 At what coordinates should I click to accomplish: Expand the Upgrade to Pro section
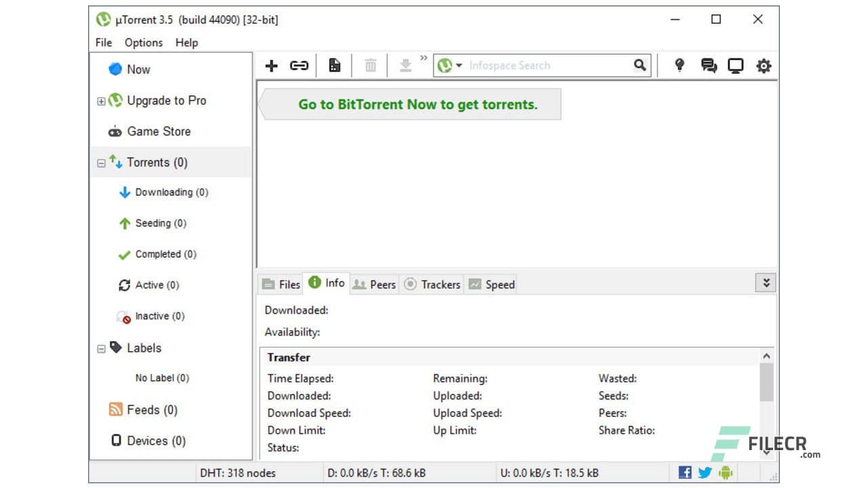pyautogui.click(x=100, y=100)
